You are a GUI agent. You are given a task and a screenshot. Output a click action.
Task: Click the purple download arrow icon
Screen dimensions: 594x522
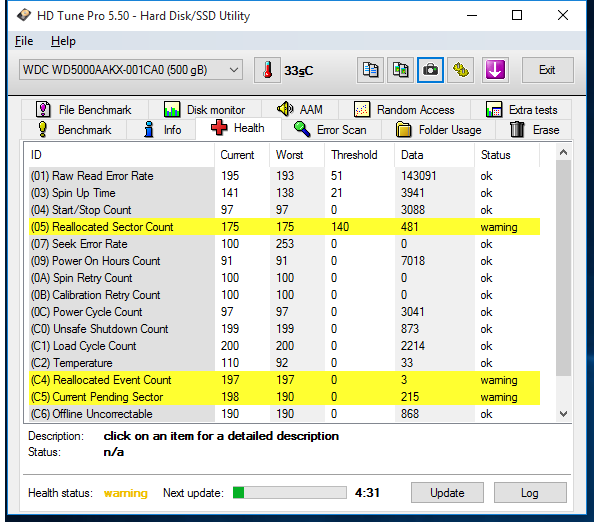click(495, 70)
